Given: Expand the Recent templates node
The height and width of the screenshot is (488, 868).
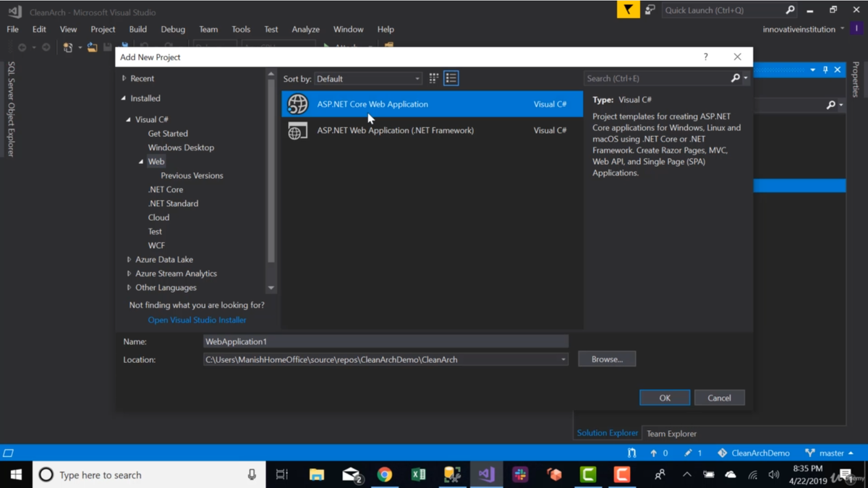Looking at the screenshot, I should (x=124, y=78).
